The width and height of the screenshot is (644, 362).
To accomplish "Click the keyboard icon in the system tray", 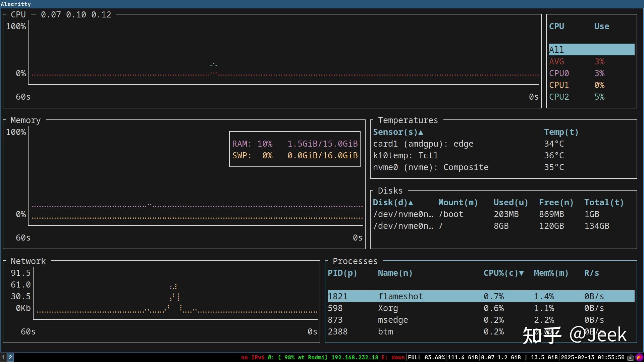I will 631,358.
